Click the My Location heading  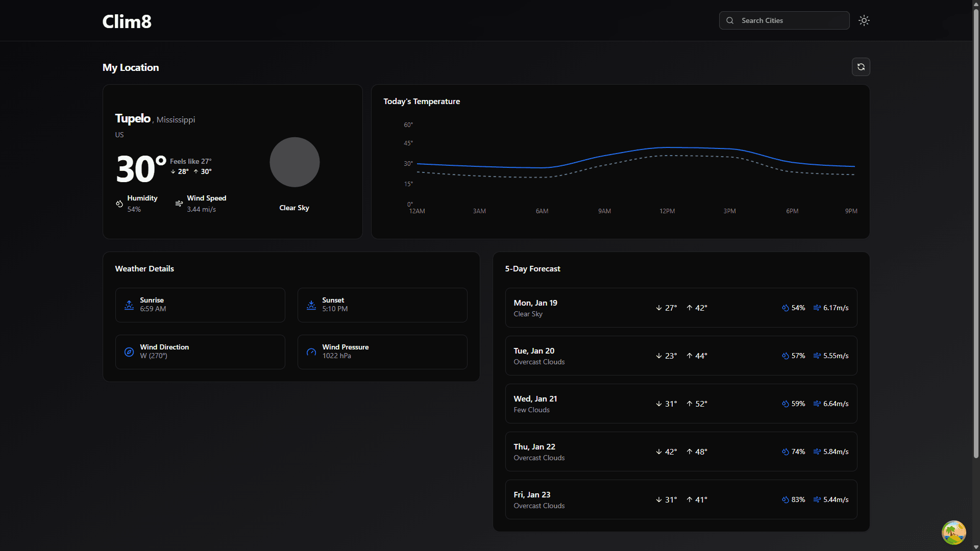pyautogui.click(x=130, y=67)
